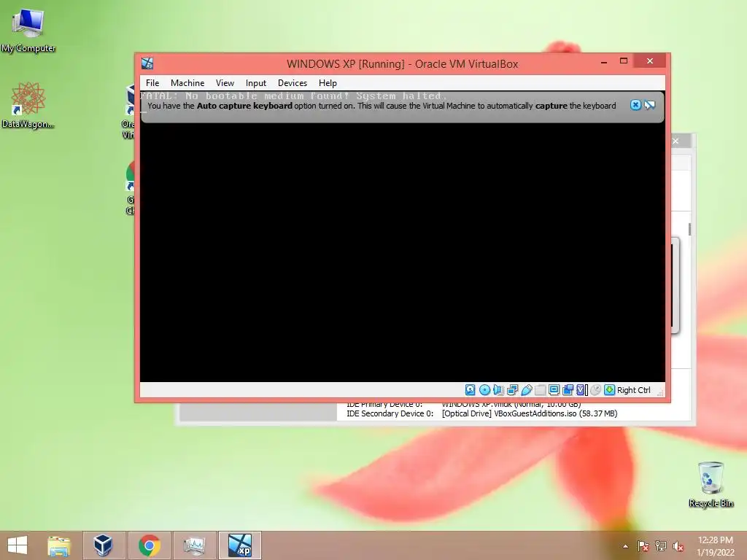Screen dimensions: 747x560
Task: Click the audio status icon
Action: 498,390
